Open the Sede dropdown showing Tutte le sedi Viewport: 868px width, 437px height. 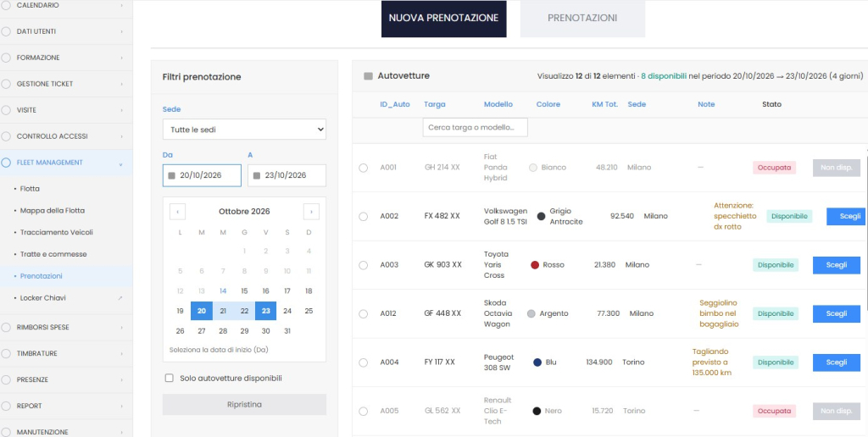point(244,130)
